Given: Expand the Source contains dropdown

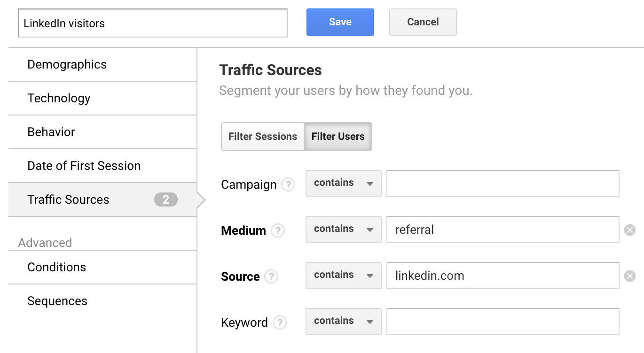Looking at the screenshot, I should coord(343,275).
